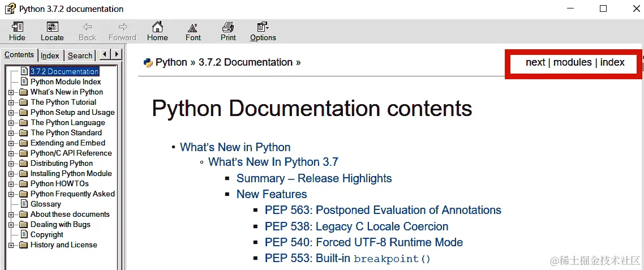The width and height of the screenshot is (644, 270).
Task: Click folder icon for Extending and Embed
Action: tap(23, 143)
